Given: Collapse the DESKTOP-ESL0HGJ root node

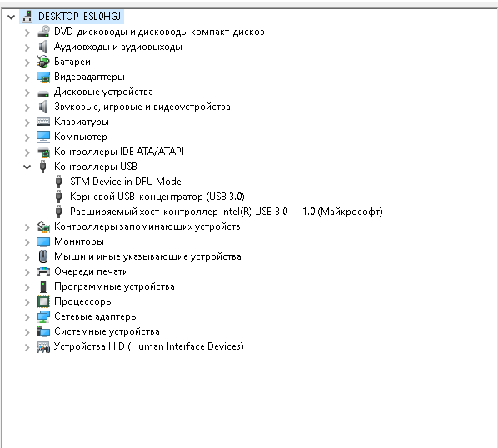Looking at the screenshot, I should pos(12,17).
